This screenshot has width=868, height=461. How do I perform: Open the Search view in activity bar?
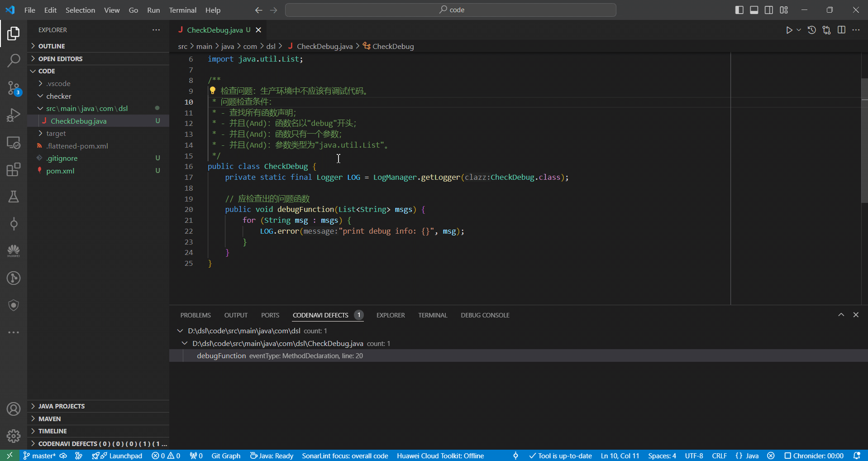pyautogui.click(x=14, y=61)
